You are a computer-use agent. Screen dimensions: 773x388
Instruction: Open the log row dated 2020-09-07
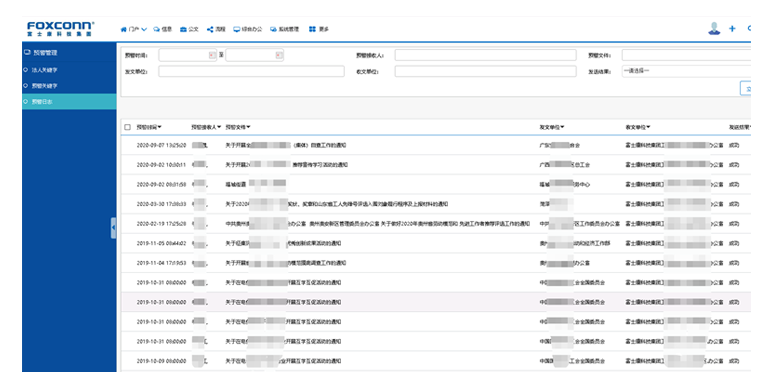[x=436, y=145]
